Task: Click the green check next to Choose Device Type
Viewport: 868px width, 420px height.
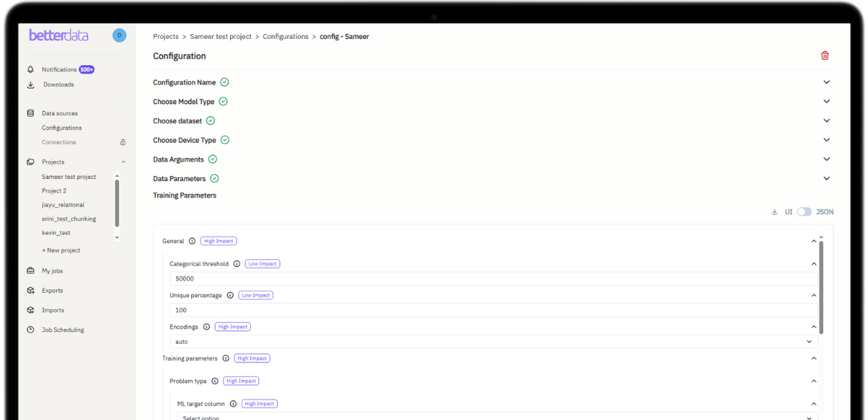Action: pos(225,140)
